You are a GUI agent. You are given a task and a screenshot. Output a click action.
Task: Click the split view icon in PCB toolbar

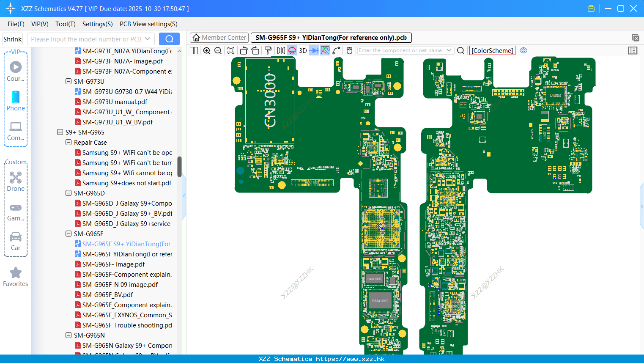click(194, 50)
